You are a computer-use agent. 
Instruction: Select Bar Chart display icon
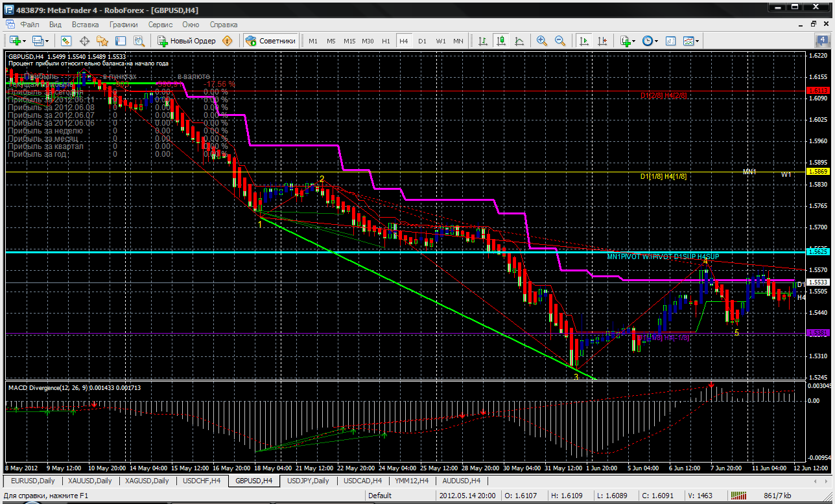click(483, 41)
